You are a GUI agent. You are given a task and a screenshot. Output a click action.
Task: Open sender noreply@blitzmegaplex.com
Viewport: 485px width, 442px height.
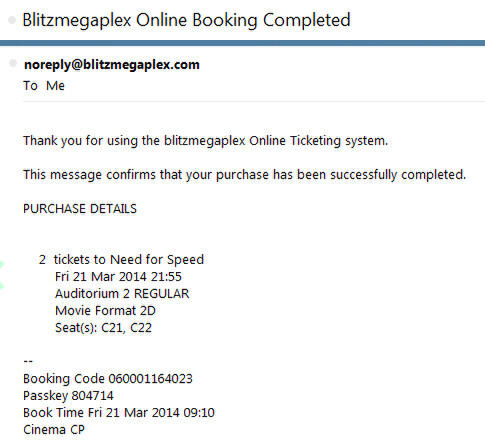click(x=112, y=65)
